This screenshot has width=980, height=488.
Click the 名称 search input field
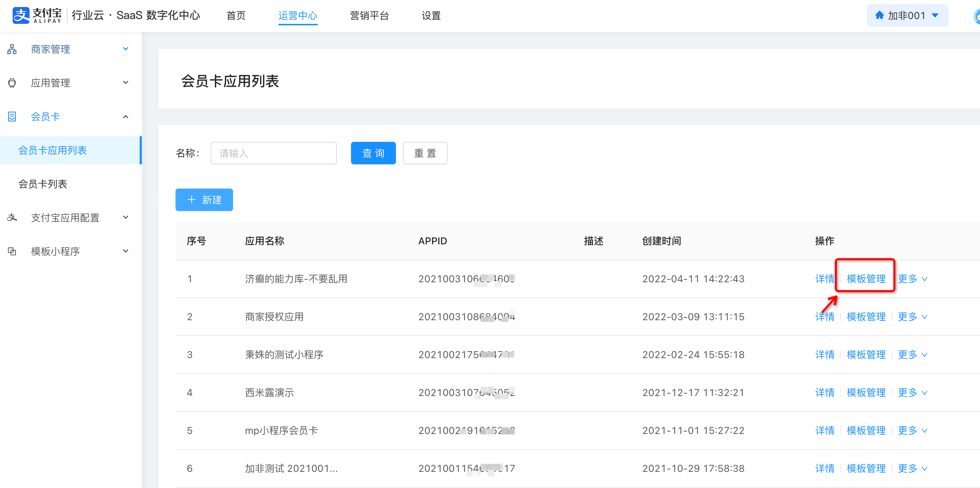click(273, 153)
